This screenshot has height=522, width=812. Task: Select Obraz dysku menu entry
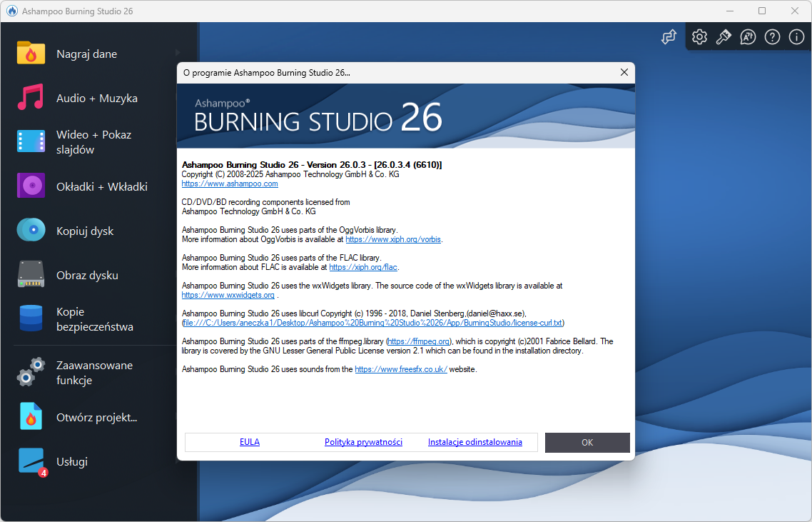tap(87, 275)
